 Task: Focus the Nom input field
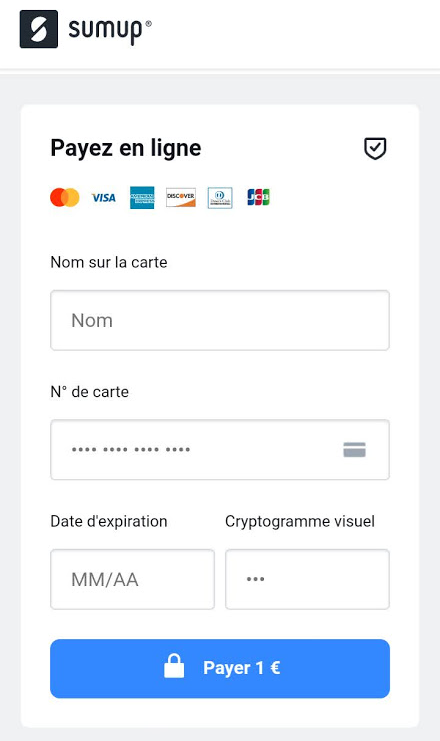[x=220, y=320]
